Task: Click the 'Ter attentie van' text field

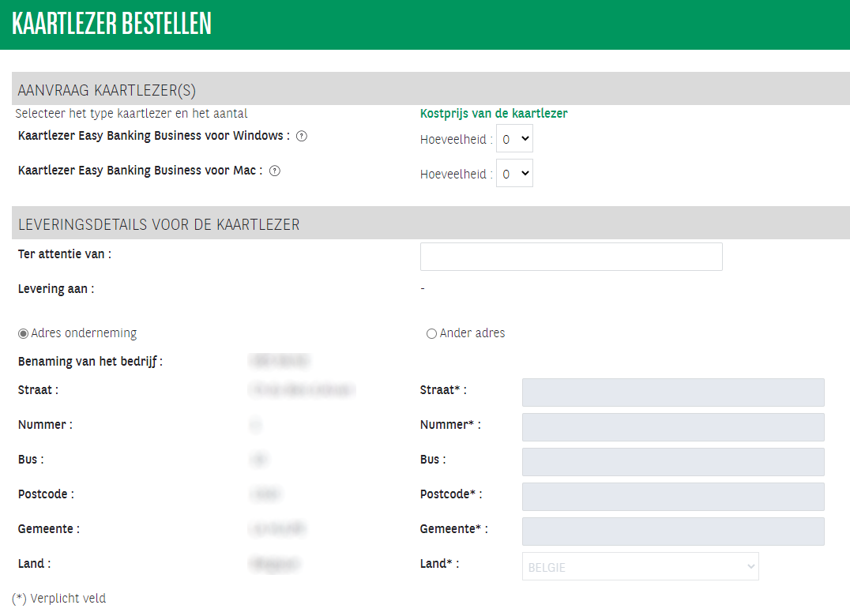Action: pos(571,257)
